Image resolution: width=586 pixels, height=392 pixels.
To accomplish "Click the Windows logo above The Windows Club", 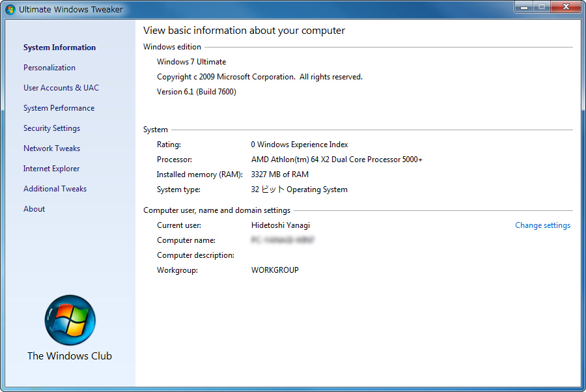I will pos(70,320).
